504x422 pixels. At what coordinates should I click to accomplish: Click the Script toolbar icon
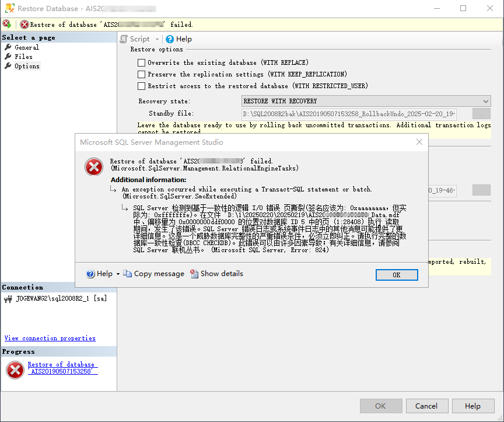pos(124,39)
